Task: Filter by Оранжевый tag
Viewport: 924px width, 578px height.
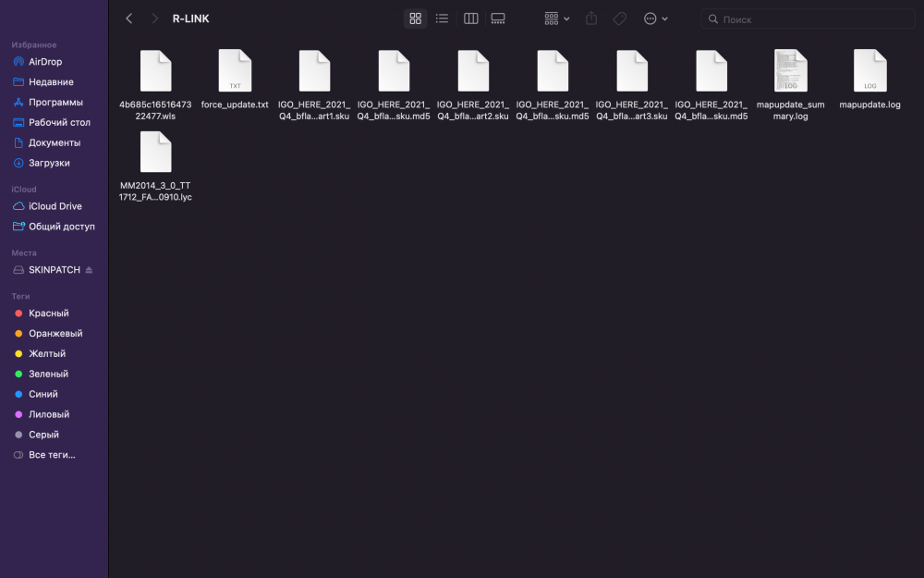Action: (55, 333)
